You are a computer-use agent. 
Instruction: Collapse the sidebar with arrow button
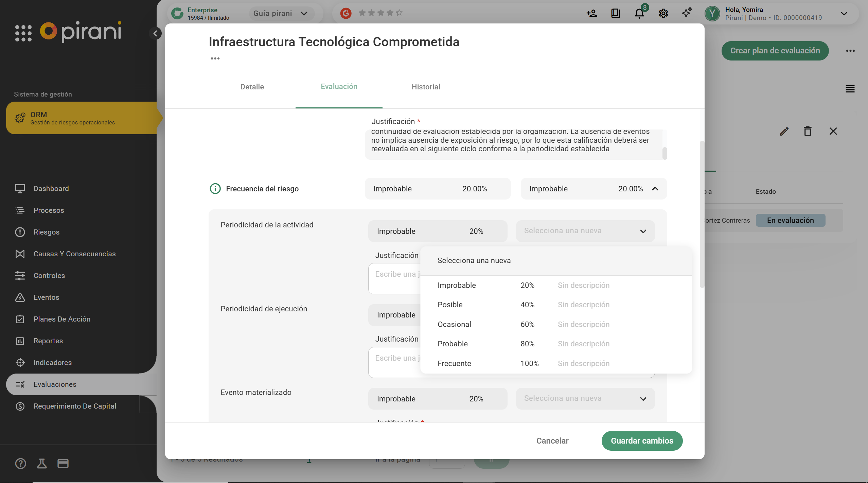point(155,33)
